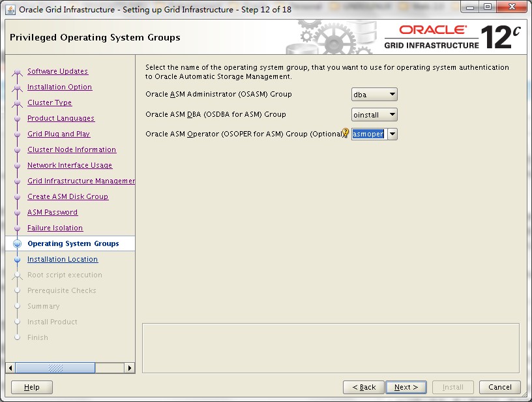
Task: Open the Cluster Type step
Action: click(50, 102)
